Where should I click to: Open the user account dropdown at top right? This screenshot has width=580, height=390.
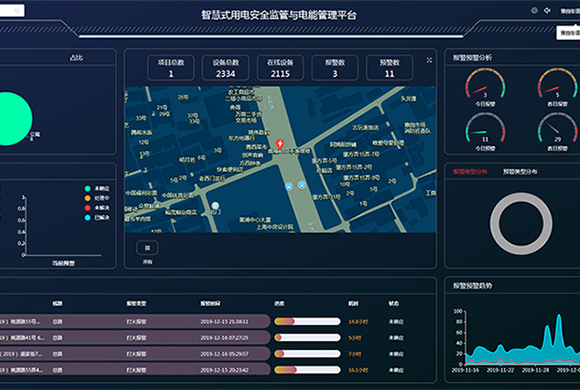pyautogui.click(x=570, y=11)
